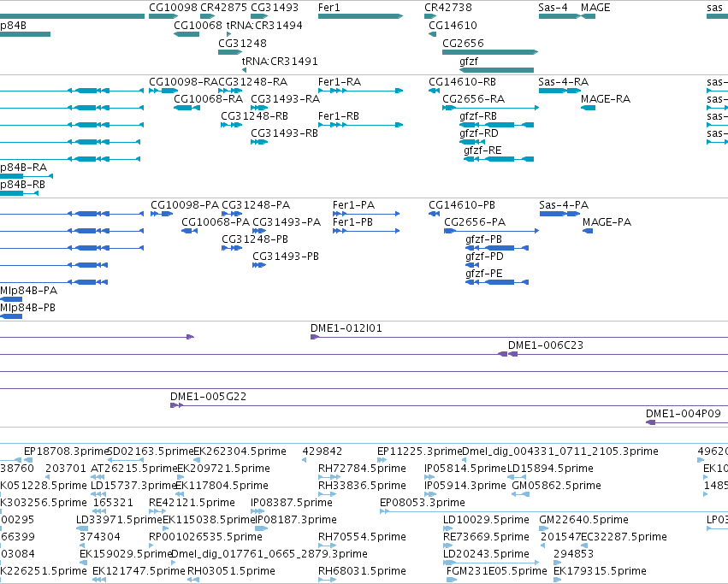Select the RE73669.5prime EST

[447, 546]
